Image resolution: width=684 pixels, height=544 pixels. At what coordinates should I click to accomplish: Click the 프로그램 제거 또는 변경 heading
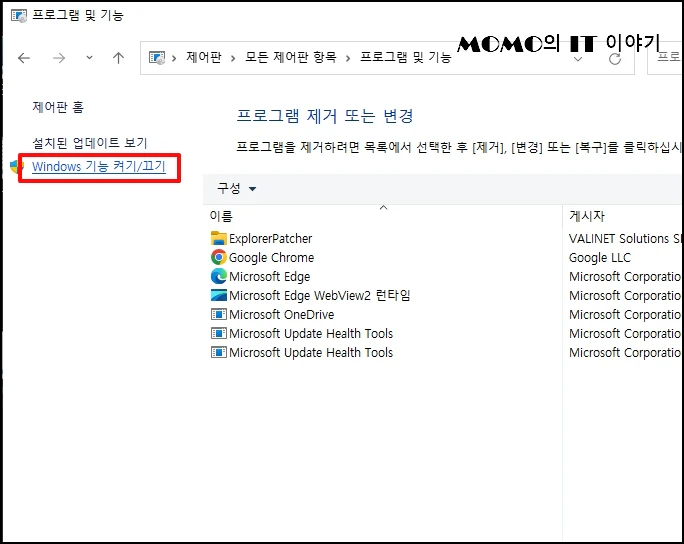325,116
